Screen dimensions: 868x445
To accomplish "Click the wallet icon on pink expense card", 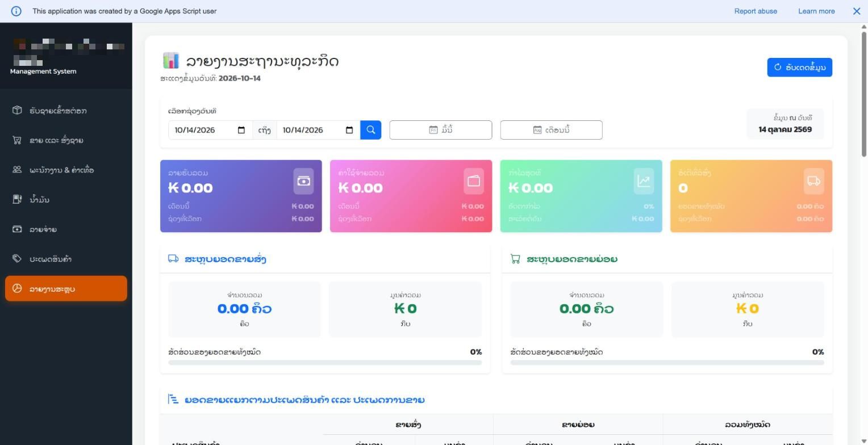I will [474, 181].
